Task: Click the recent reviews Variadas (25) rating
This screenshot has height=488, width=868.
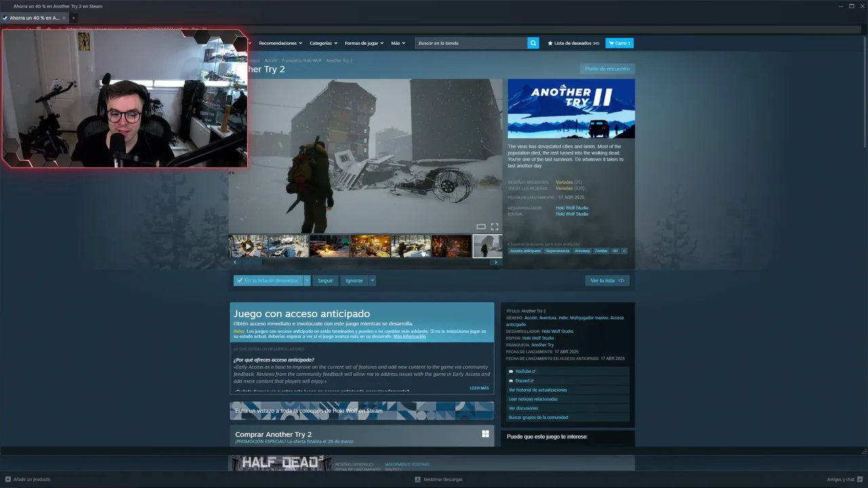Action: 568,182
